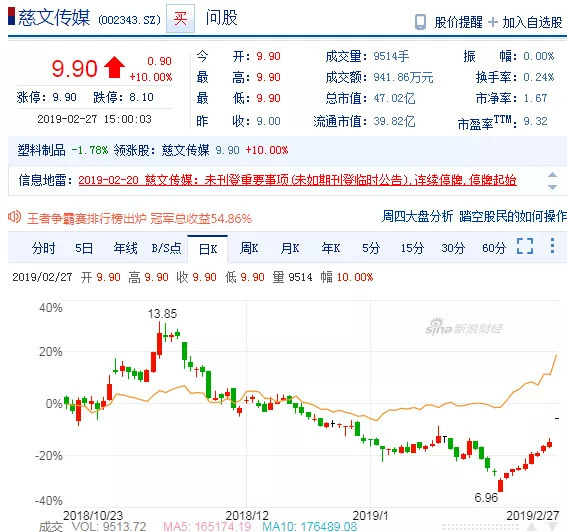The height and width of the screenshot is (532, 567).
Task: Open the three-dot chart options menu
Action: (x=552, y=246)
